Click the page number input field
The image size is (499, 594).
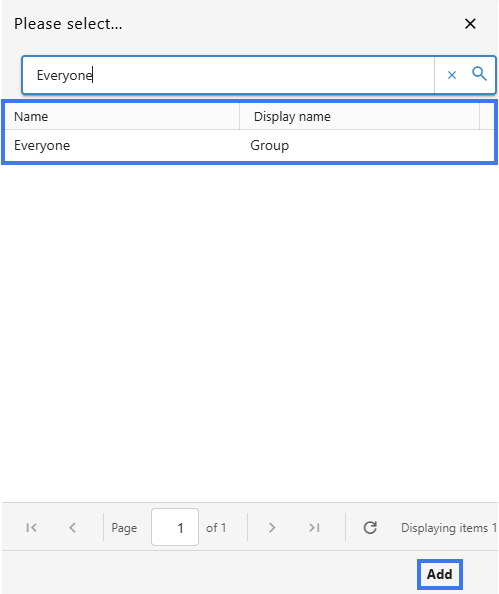[175, 527]
